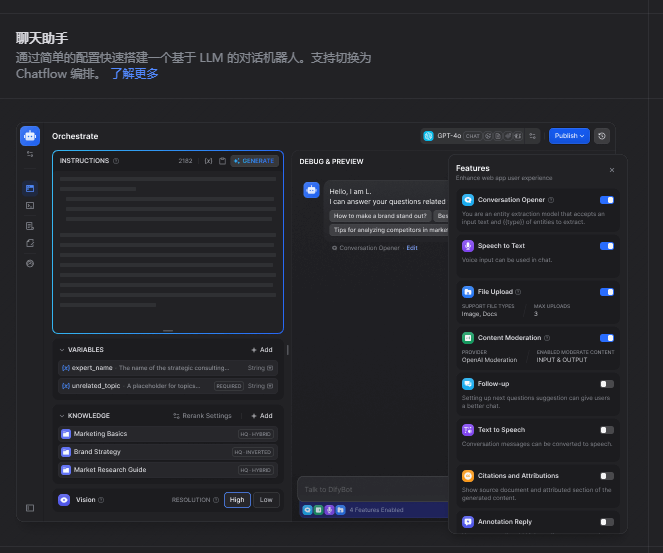This screenshot has height=553, width=663.
Task: Enable Citations and Attributions toggle
Action: pos(607,476)
